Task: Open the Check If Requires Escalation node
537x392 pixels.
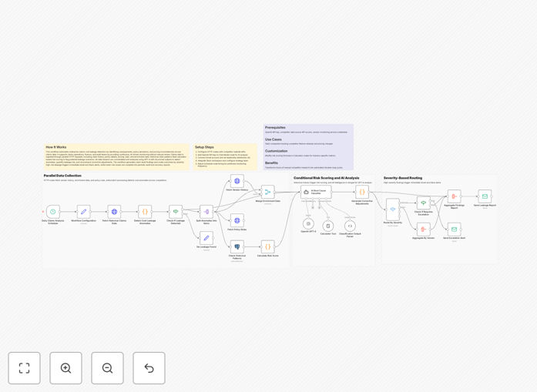Action: tap(424, 203)
